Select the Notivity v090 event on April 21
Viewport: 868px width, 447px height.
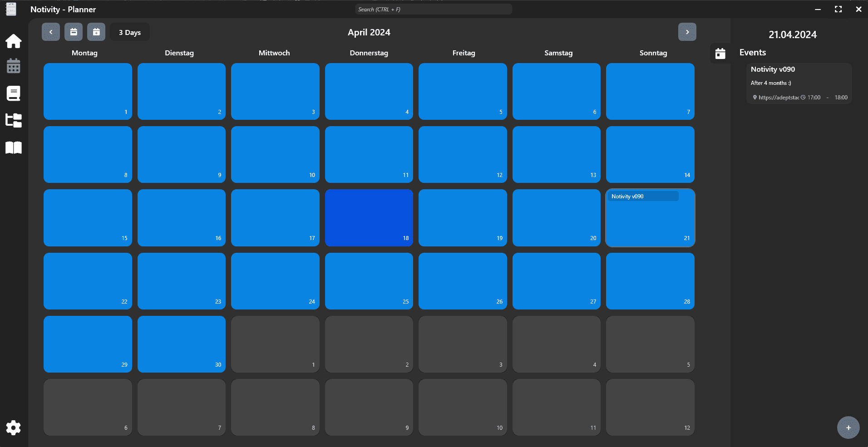pyautogui.click(x=643, y=196)
